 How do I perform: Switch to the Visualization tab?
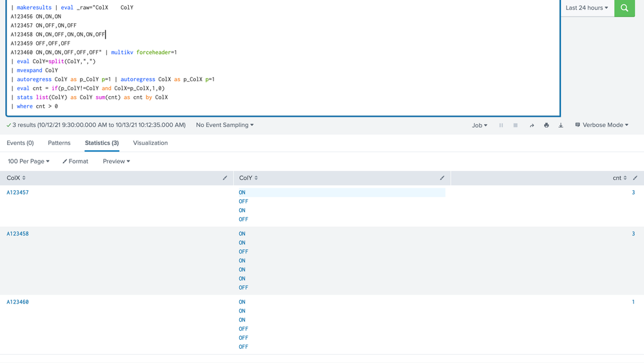[x=150, y=143]
